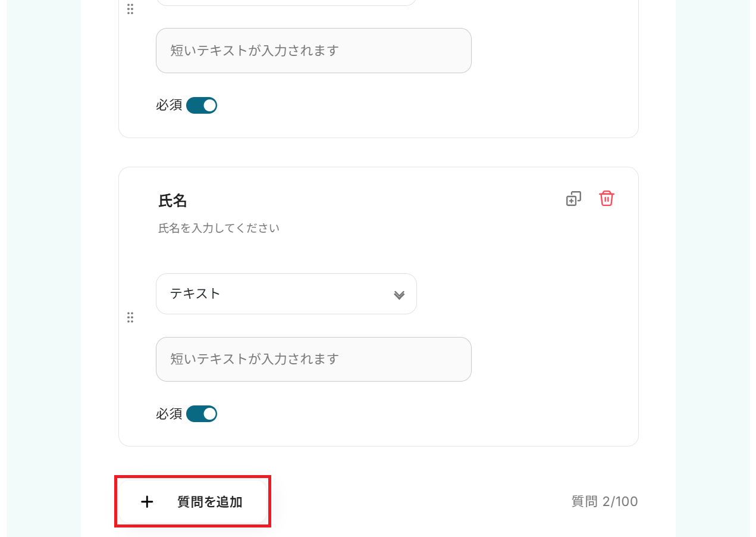Click the plus icon in 質問を追加
756x537 pixels.
pyautogui.click(x=147, y=502)
